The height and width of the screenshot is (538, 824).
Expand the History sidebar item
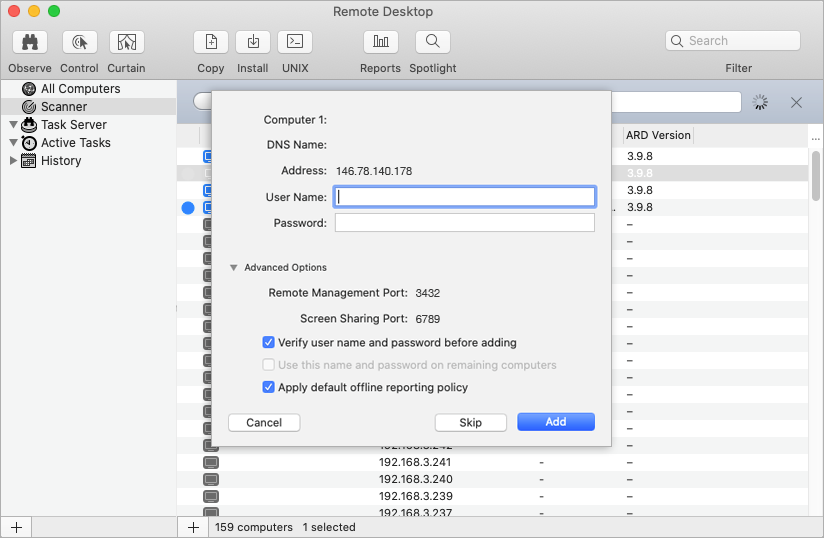click(13, 161)
